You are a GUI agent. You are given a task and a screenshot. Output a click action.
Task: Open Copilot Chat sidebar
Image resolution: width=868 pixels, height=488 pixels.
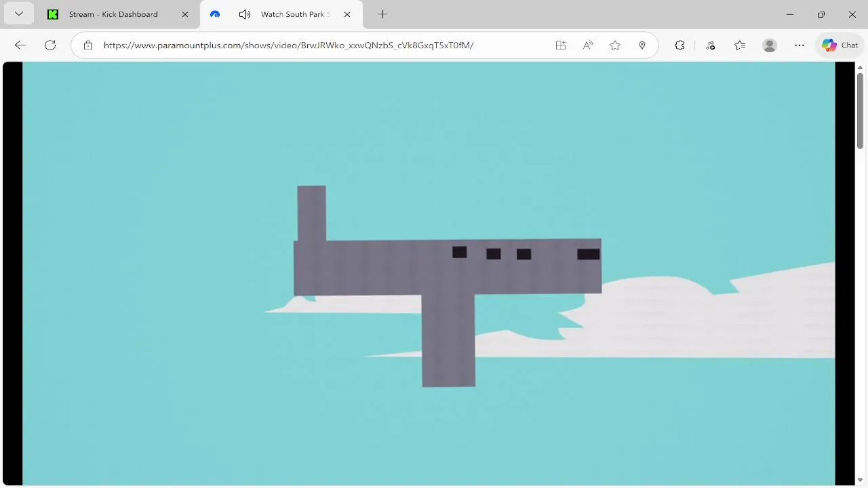pos(840,45)
